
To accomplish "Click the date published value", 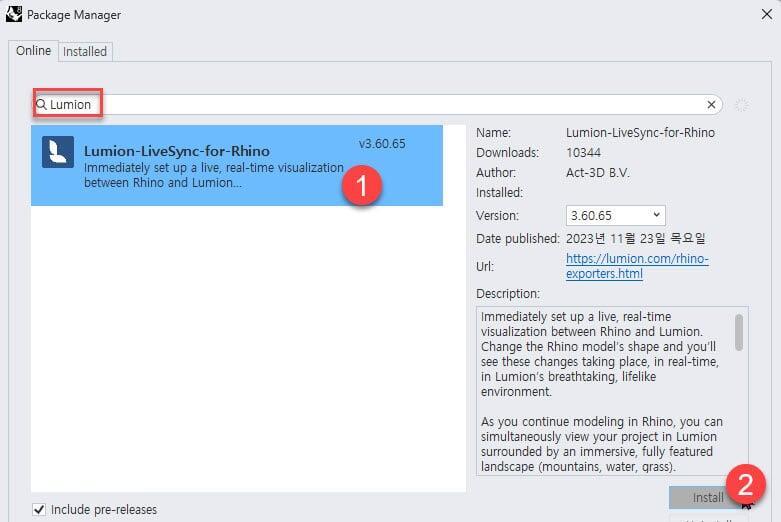I will [636, 239].
